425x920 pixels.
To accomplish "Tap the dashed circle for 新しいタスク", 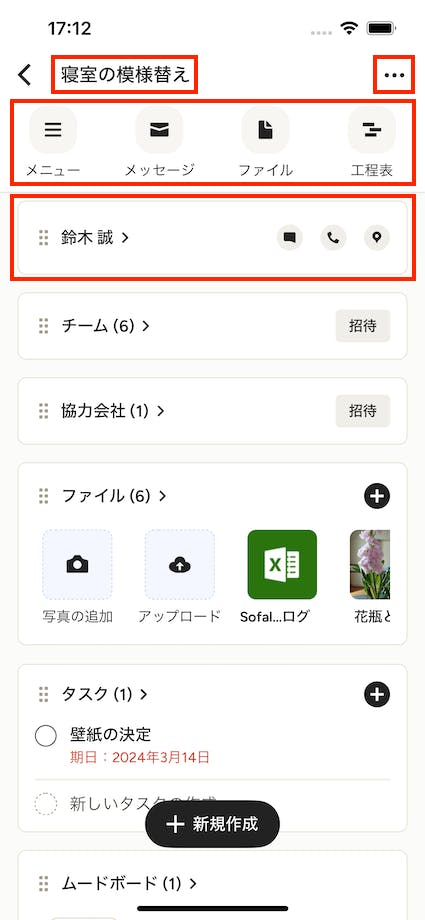I will (x=46, y=804).
